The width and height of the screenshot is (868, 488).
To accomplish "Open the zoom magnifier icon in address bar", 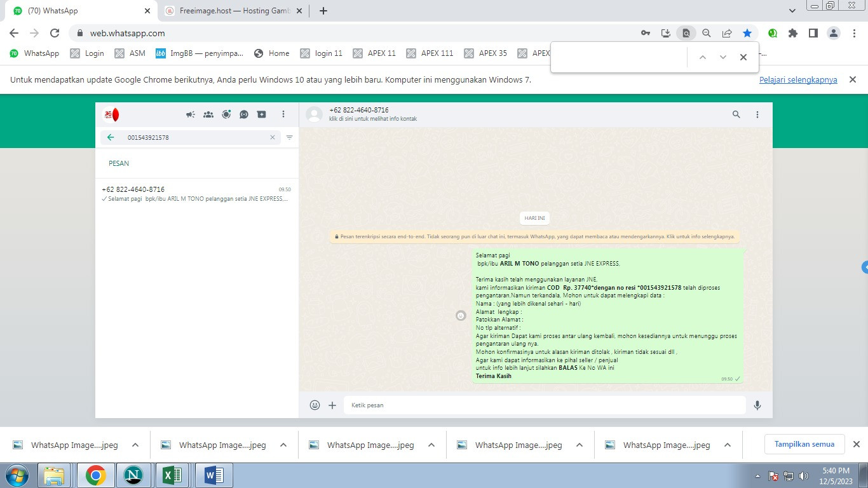I will [707, 33].
